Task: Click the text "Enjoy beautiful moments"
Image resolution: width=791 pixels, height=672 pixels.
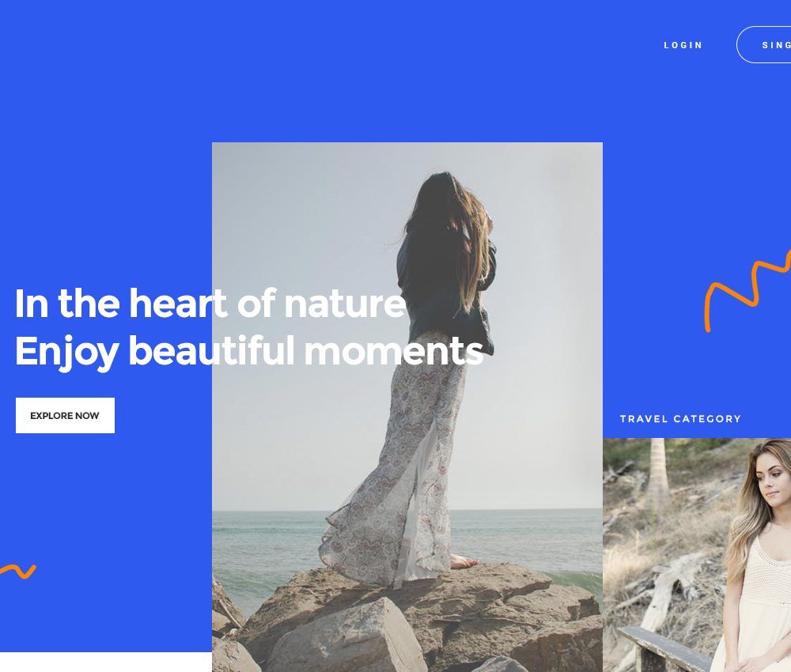Action: 249,351
